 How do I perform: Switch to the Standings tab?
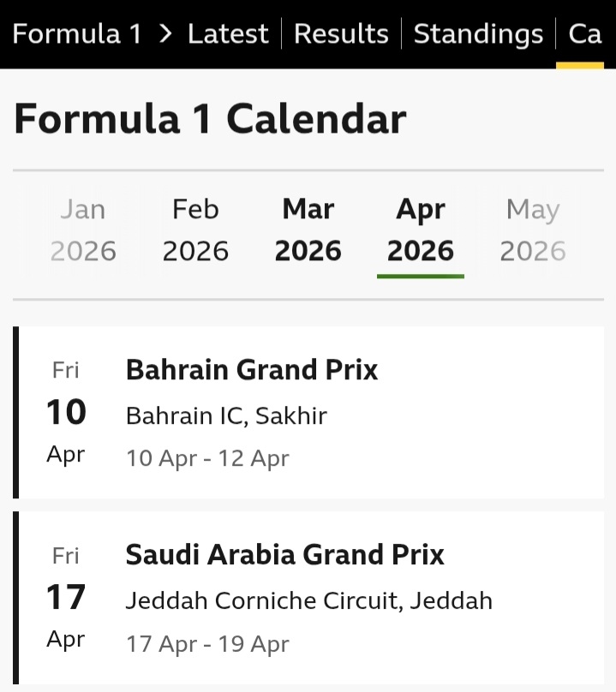[478, 34]
